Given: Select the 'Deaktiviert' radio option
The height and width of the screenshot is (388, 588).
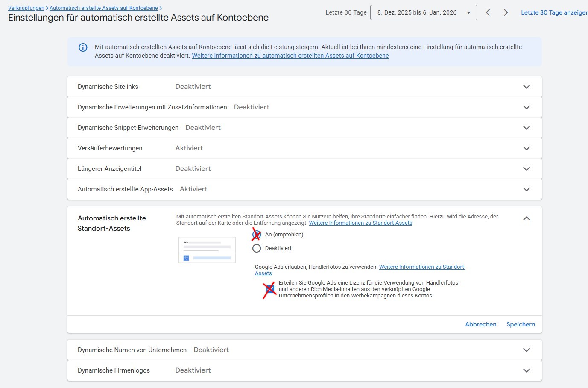Looking at the screenshot, I should tap(257, 248).
